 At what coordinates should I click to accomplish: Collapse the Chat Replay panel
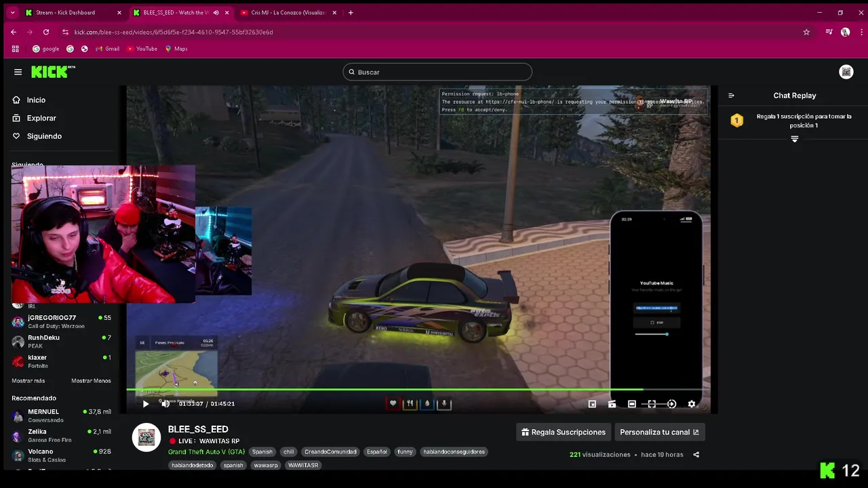731,96
